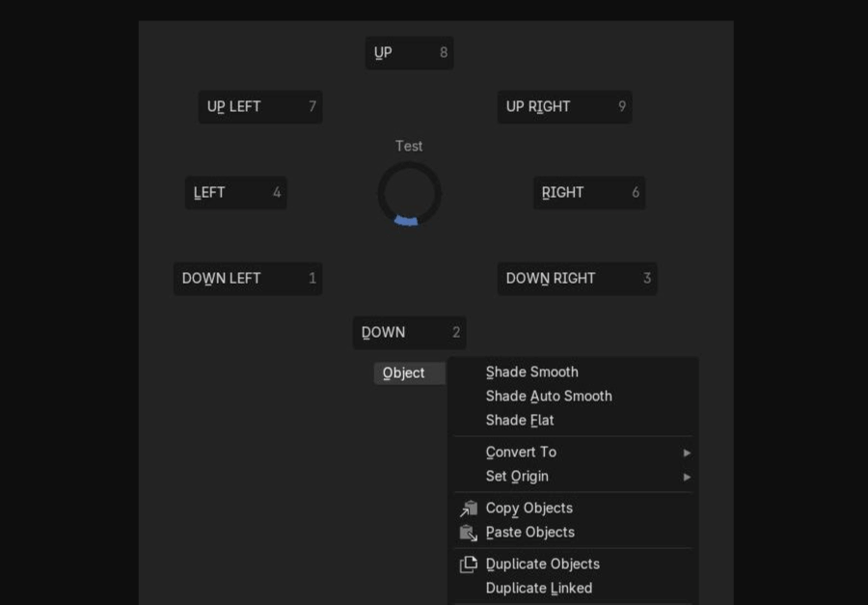
Task: Click the Paste Objects clipboard icon
Action: click(x=469, y=533)
